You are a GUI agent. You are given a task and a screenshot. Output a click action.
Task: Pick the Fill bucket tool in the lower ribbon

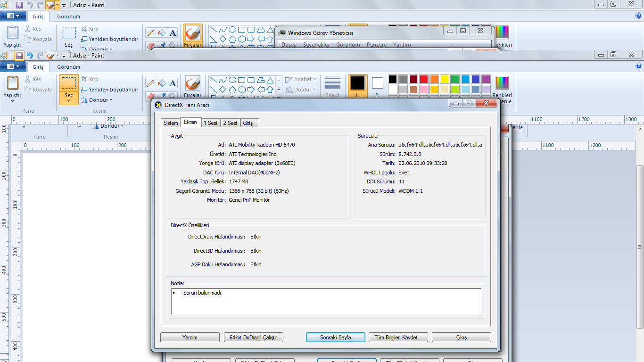coord(162,83)
